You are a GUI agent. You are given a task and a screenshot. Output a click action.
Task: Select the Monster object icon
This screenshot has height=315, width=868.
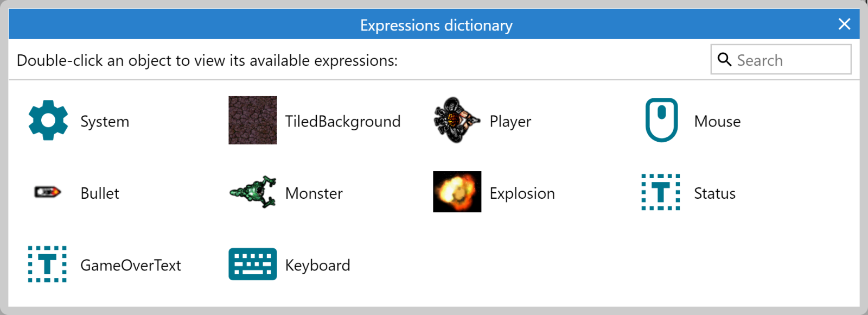point(252,192)
